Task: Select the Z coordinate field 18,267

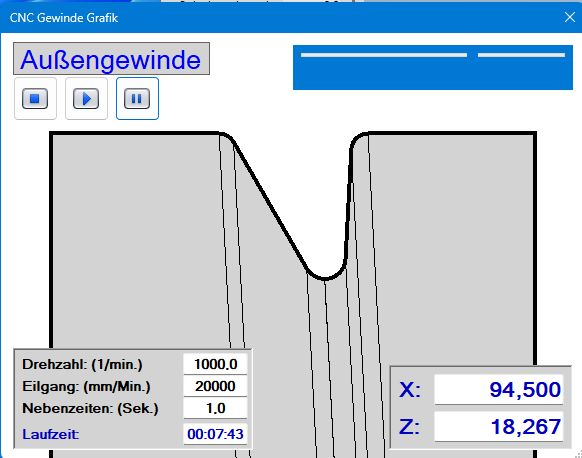Action: (498, 426)
